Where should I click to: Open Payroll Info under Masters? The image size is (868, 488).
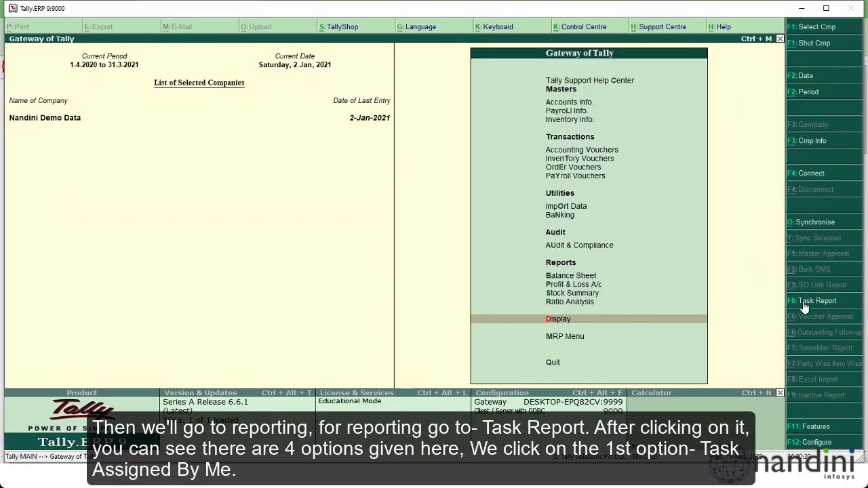[566, 111]
